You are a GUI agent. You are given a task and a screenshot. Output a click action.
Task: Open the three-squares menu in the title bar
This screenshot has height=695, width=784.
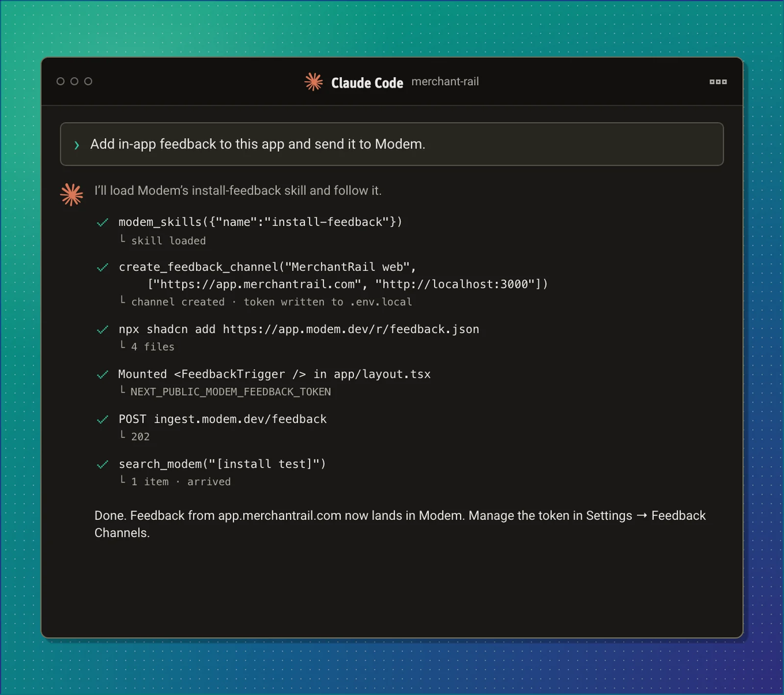[x=718, y=82]
